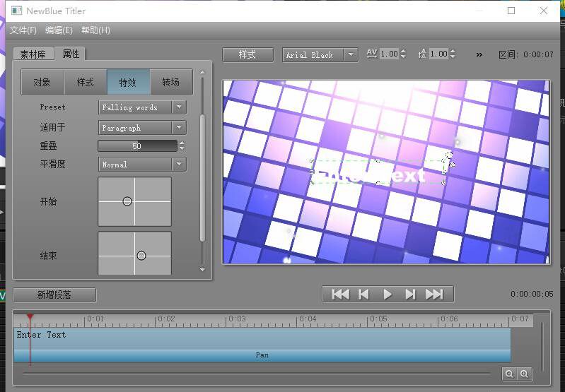
Task: Switch to the 属性 tab
Action: click(x=71, y=54)
